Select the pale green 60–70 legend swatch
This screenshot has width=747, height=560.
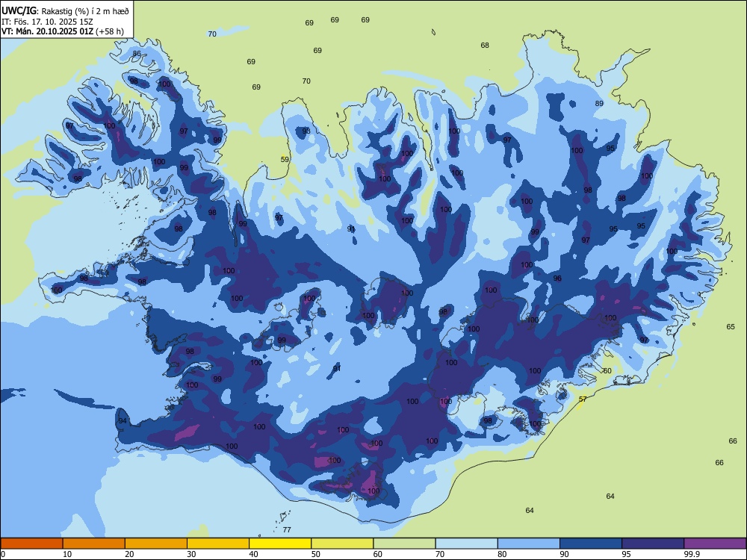[404, 544]
